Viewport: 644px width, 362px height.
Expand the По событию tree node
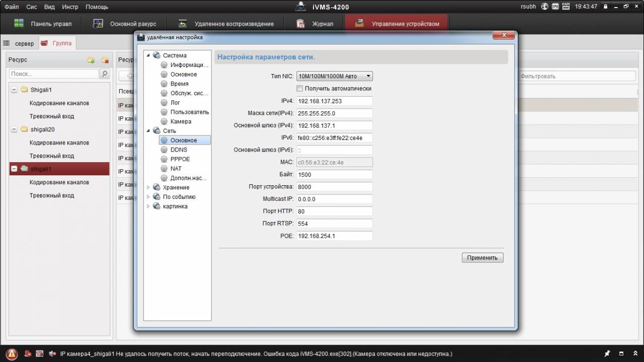(x=148, y=197)
